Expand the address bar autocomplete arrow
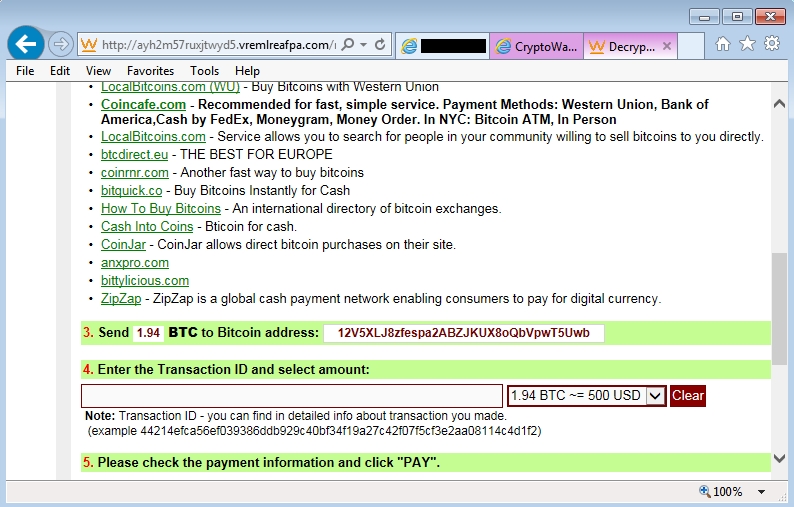This screenshot has width=794, height=507. [363, 45]
